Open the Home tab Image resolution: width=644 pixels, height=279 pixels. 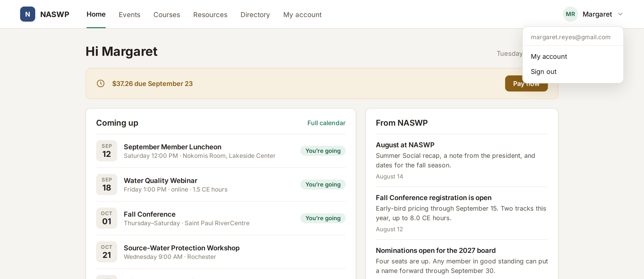[x=96, y=14]
